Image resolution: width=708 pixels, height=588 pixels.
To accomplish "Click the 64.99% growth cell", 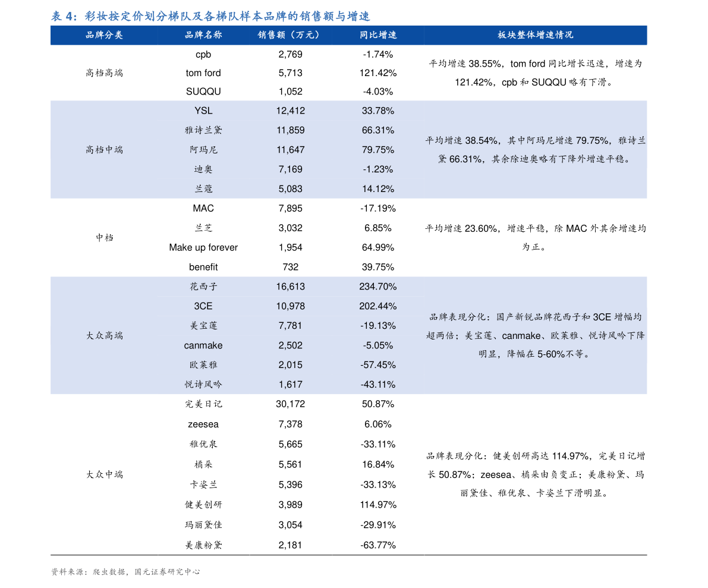I will pos(378,247).
